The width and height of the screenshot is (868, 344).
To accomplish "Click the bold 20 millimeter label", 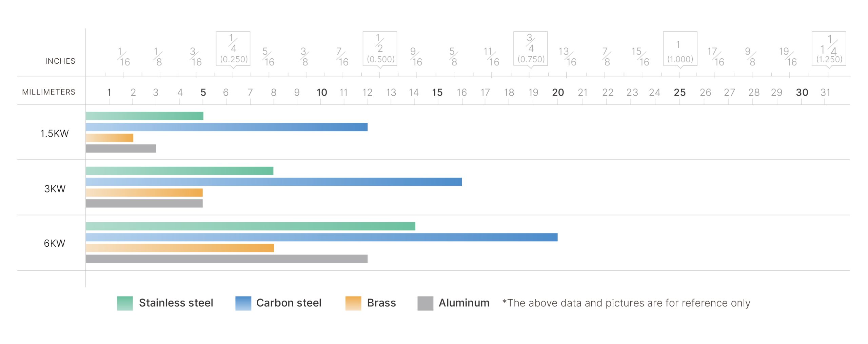I will coord(558,93).
